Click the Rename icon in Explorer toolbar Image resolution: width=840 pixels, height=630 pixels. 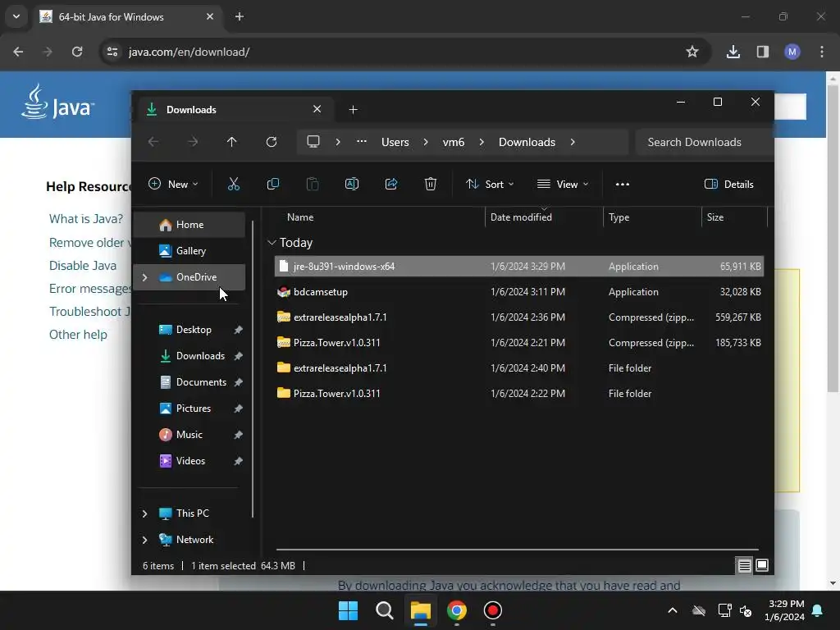351,185
